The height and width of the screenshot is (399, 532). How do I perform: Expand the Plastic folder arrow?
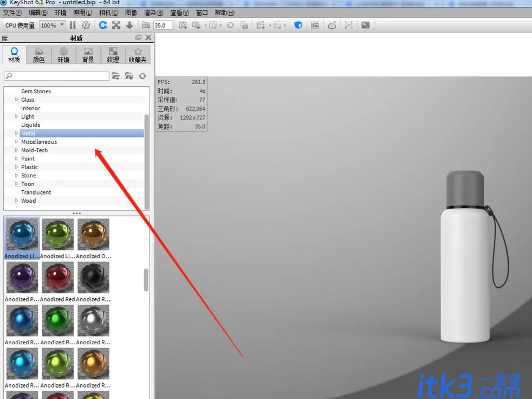(16, 167)
